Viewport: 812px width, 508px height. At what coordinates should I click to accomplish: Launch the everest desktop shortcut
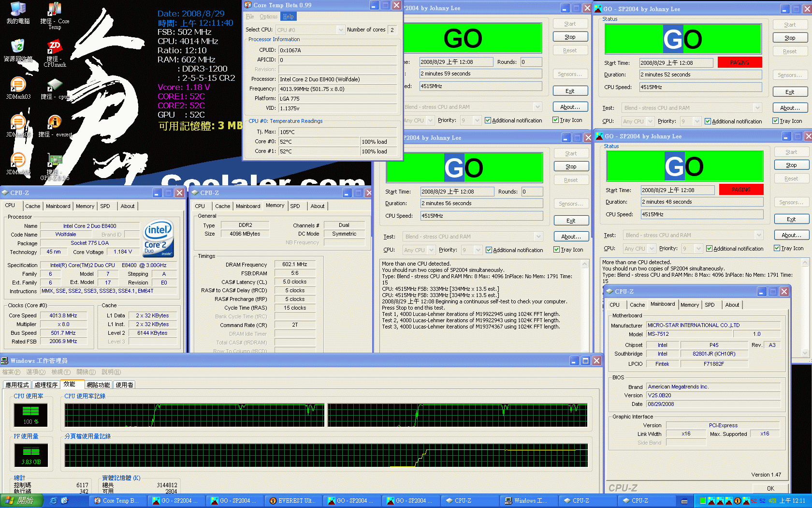[55, 126]
